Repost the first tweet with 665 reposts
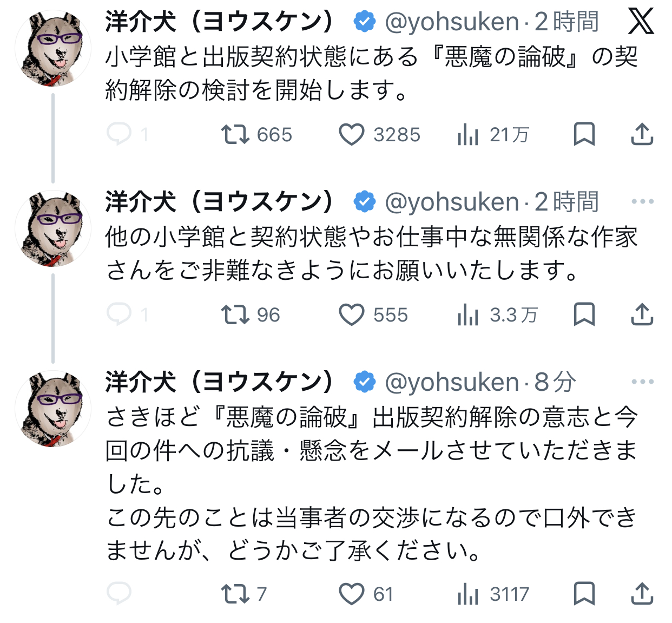Screen dimensions: 672x623 tap(235, 134)
